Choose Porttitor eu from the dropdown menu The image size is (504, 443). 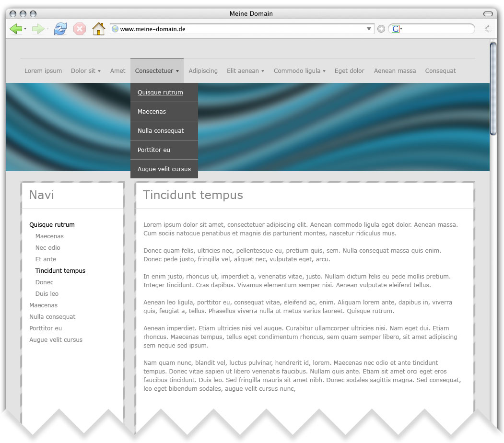[x=154, y=150]
